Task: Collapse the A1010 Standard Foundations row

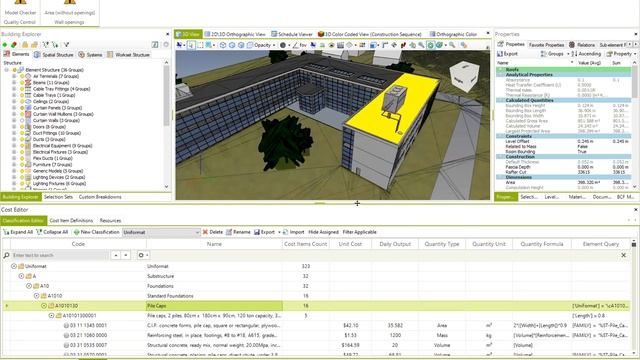Action: [36, 296]
